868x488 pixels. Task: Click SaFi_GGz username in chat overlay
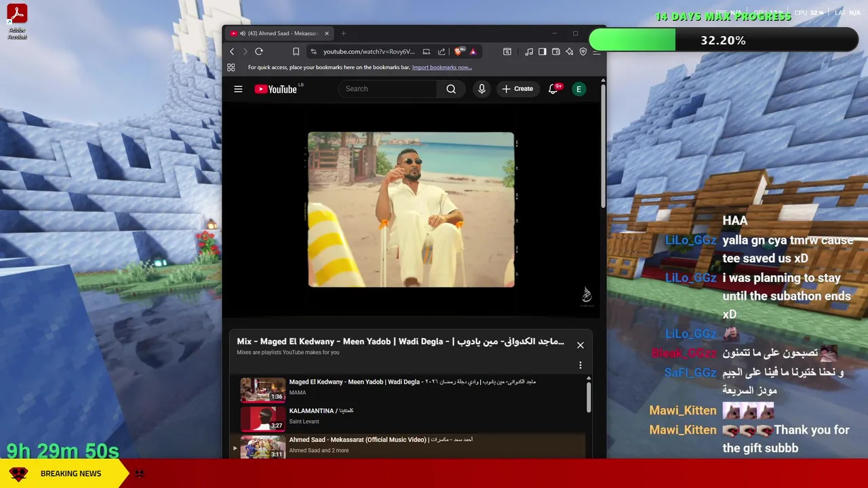pos(690,372)
